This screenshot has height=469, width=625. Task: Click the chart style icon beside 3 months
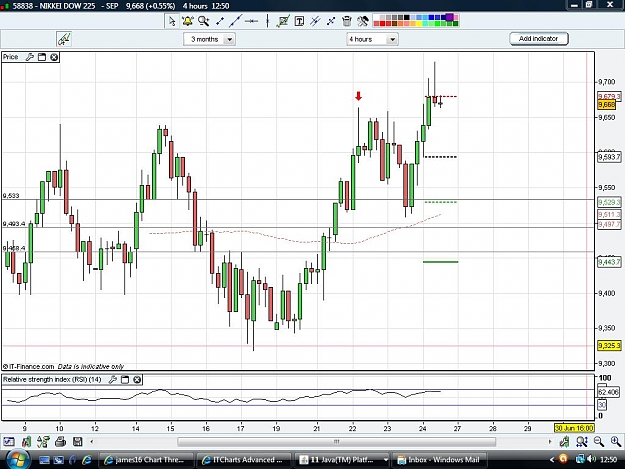click(x=64, y=39)
